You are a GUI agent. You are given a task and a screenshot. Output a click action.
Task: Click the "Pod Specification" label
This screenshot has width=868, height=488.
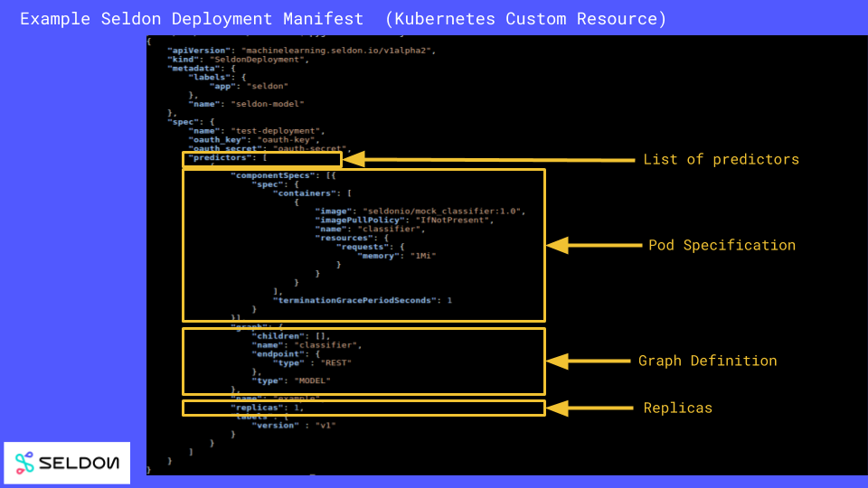(x=722, y=246)
